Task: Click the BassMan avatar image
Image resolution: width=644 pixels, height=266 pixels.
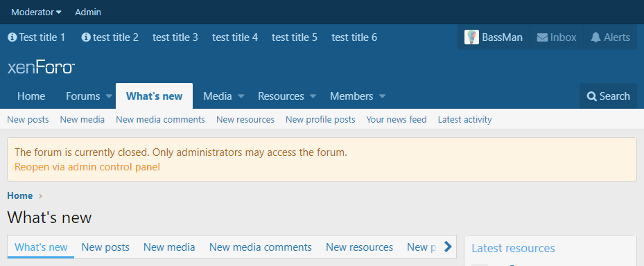Action: (x=471, y=37)
